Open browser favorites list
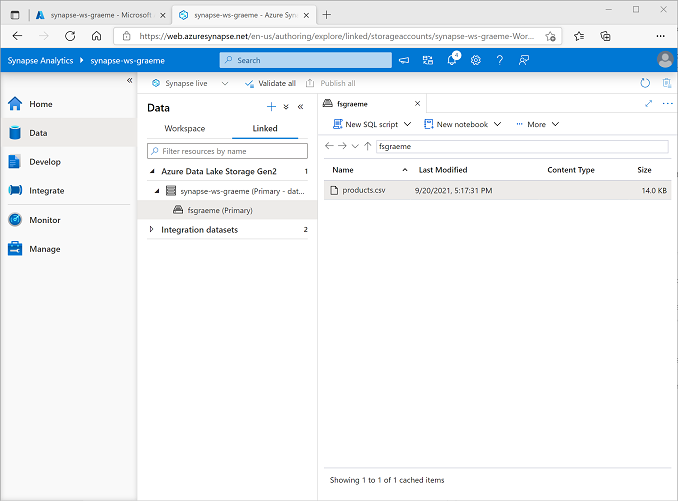678x501 pixels. point(579,36)
